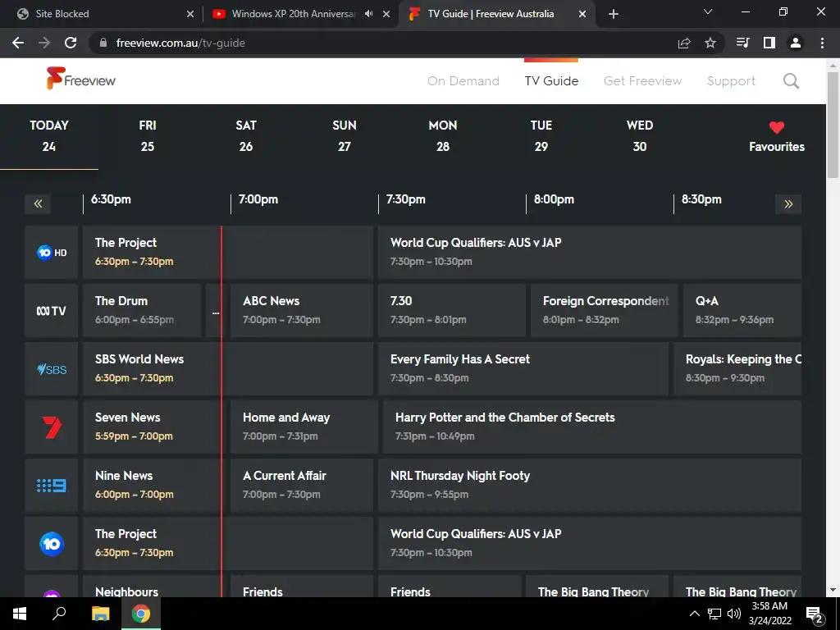The height and width of the screenshot is (630, 840).
Task: Select MON 28 in the day selector
Action: (x=442, y=135)
